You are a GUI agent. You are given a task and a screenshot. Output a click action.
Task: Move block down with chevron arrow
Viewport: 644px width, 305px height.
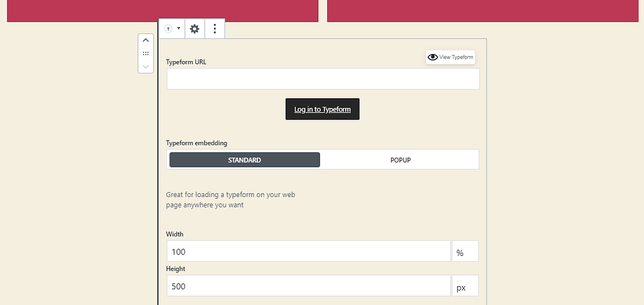coord(146,66)
